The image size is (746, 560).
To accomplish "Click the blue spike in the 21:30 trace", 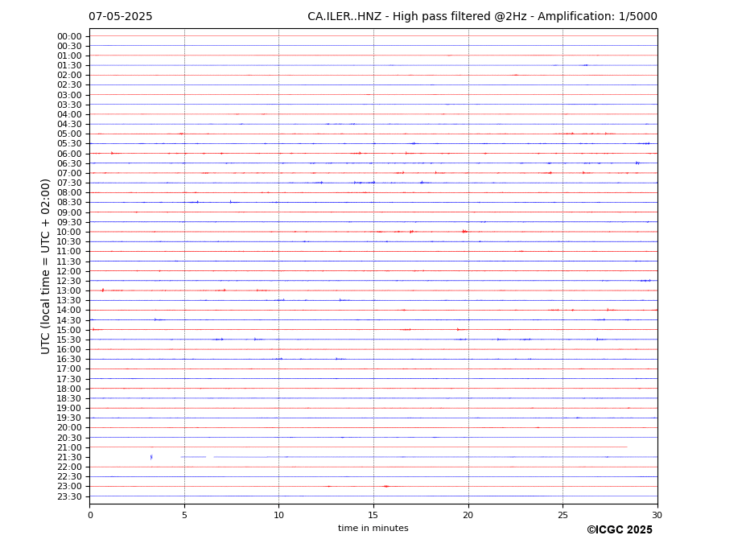I will (151, 457).
